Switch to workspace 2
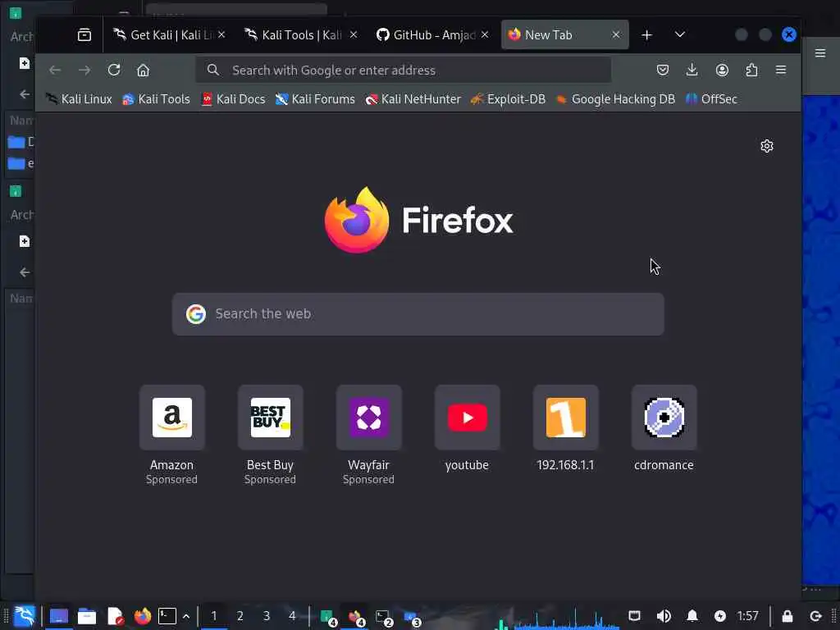840x630 pixels. [240, 616]
